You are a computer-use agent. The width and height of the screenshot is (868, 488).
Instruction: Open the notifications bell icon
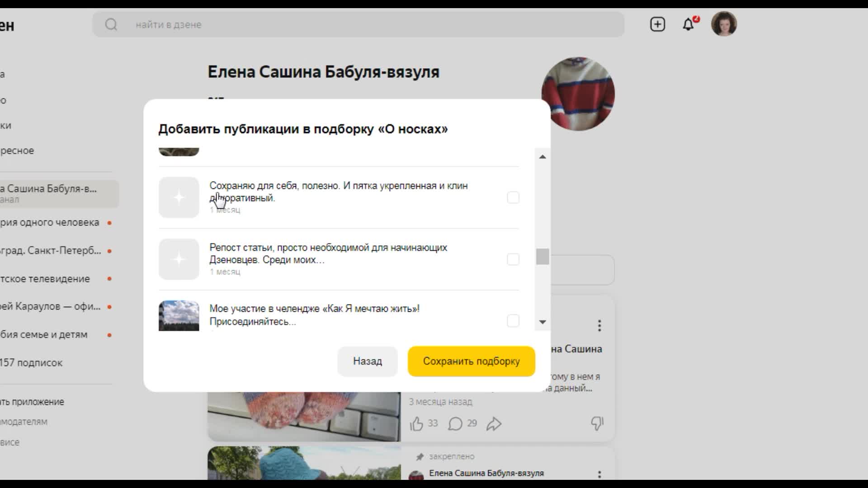coord(689,24)
